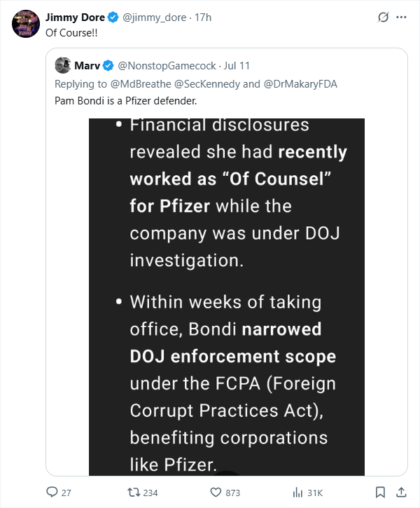Click the @DrMakaryFDA mention
This screenshot has width=420, height=508.
pos(300,84)
